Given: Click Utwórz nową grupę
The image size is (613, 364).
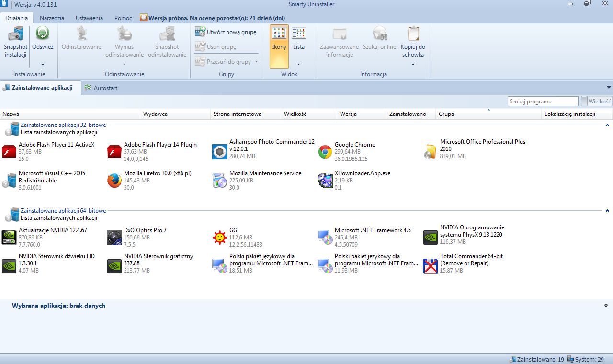Looking at the screenshot, I should pyautogui.click(x=226, y=32).
